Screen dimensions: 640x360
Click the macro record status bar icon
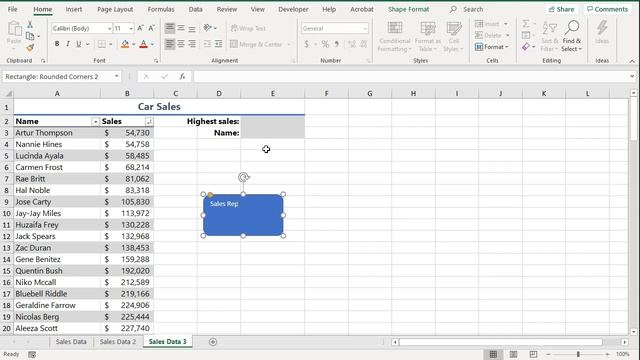pyautogui.click(x=32, y=354)
